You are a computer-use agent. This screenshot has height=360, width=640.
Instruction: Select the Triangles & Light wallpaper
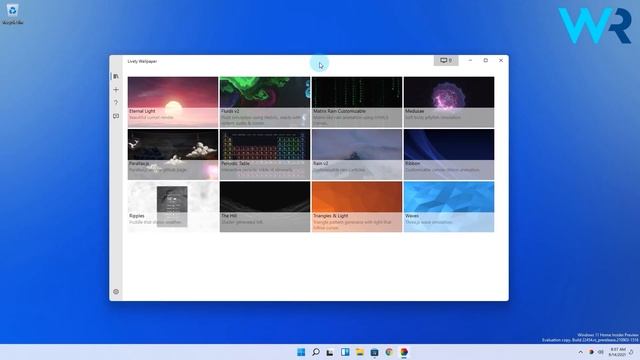coord(357,207)
